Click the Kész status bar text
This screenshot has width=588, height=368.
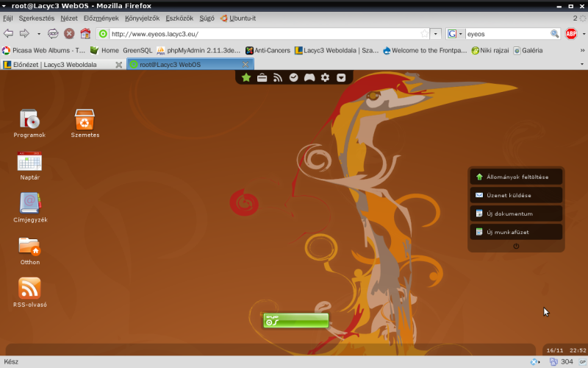pos(11,361)
